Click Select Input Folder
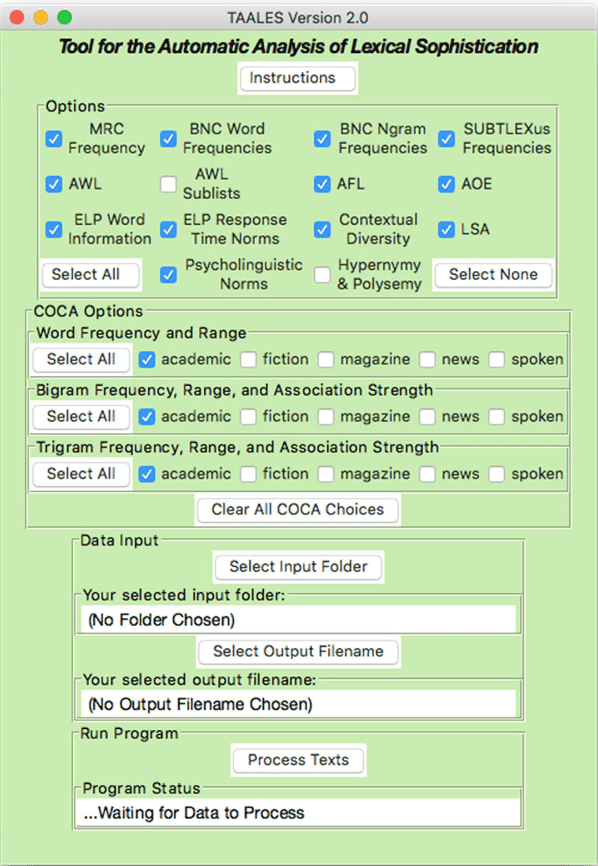Viewport: 598px width, 866px height. tap(297, 566)
